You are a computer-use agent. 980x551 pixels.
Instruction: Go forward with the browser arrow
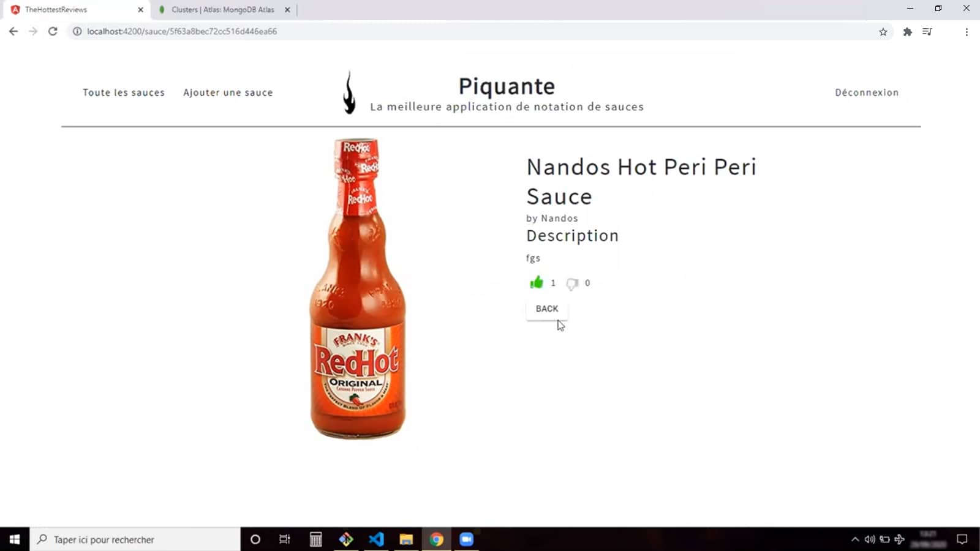pos(33,31)
